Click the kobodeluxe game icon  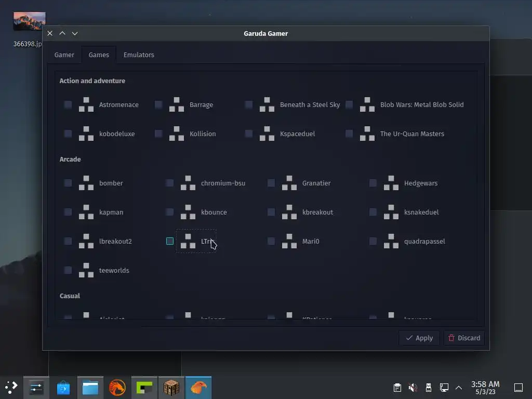(x=86, y=134)
